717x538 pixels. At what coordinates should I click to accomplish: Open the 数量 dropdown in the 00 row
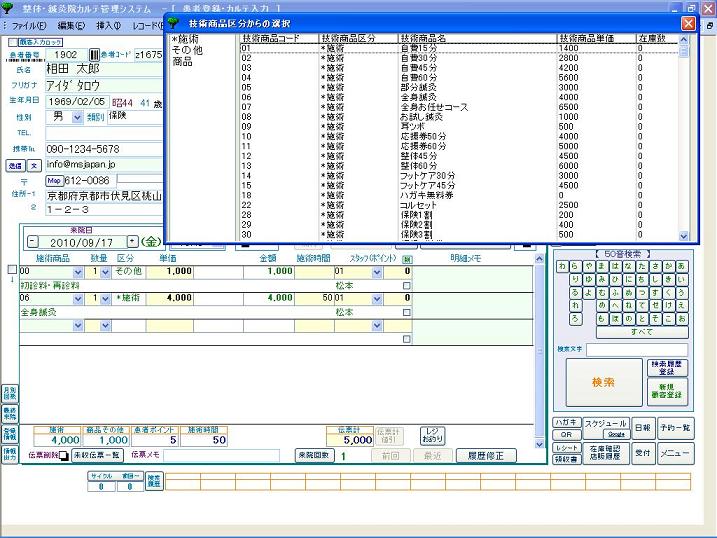(105, 272)
